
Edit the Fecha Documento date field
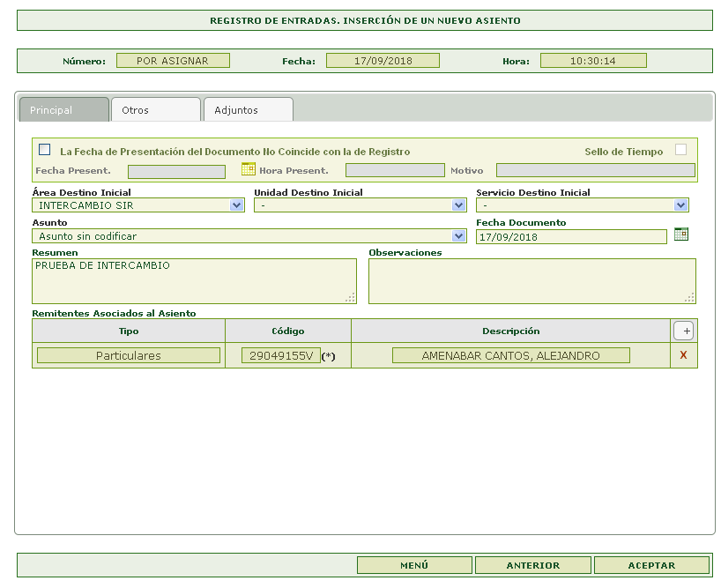[x=571, y=237]
